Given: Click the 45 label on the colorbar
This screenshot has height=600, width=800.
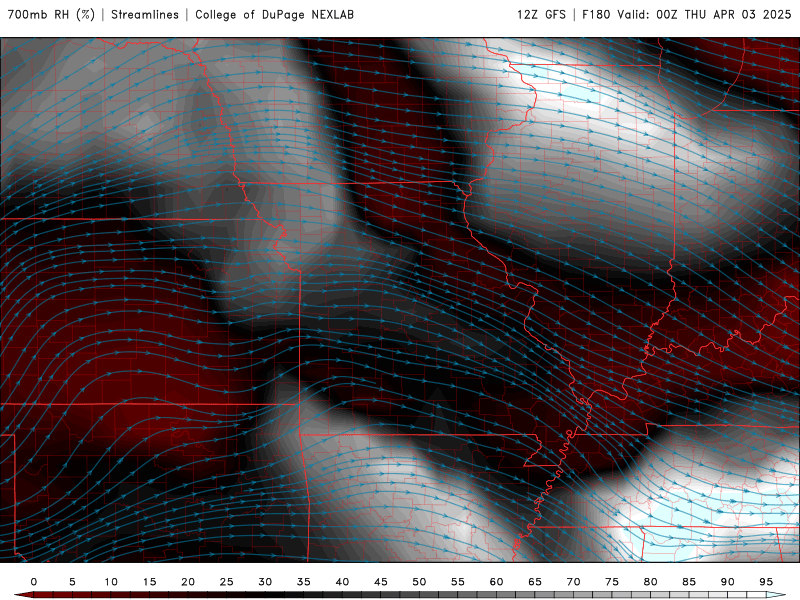Looking at the screenshot, I should coord(381,582).
